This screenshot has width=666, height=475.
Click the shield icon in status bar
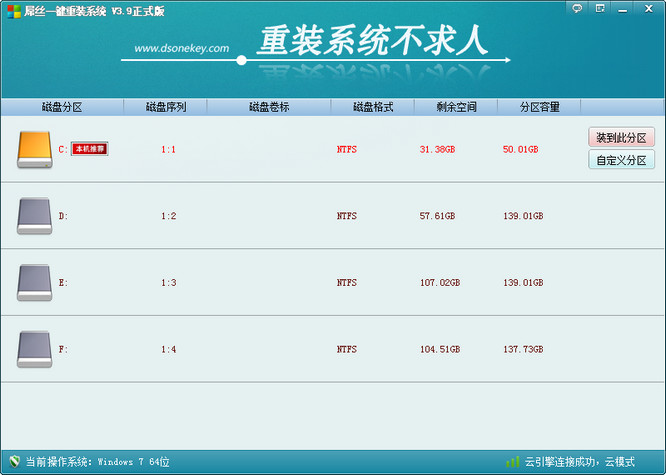tap(12, 462)
